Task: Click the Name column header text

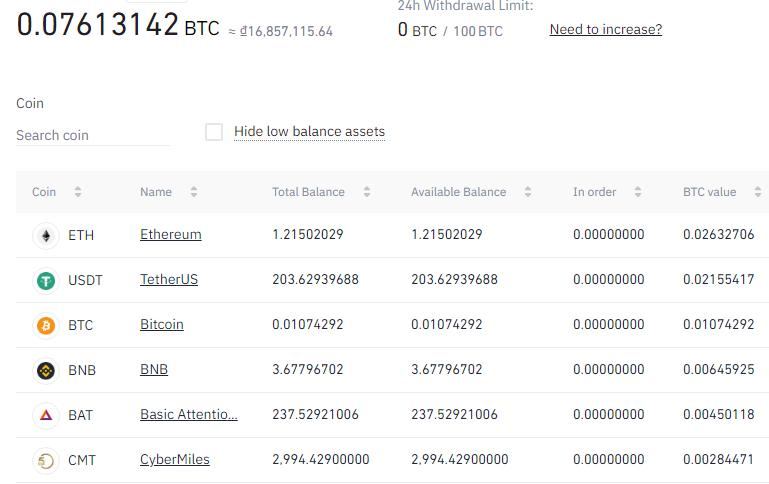Action: pyautogui.click(x=156, y=192)
